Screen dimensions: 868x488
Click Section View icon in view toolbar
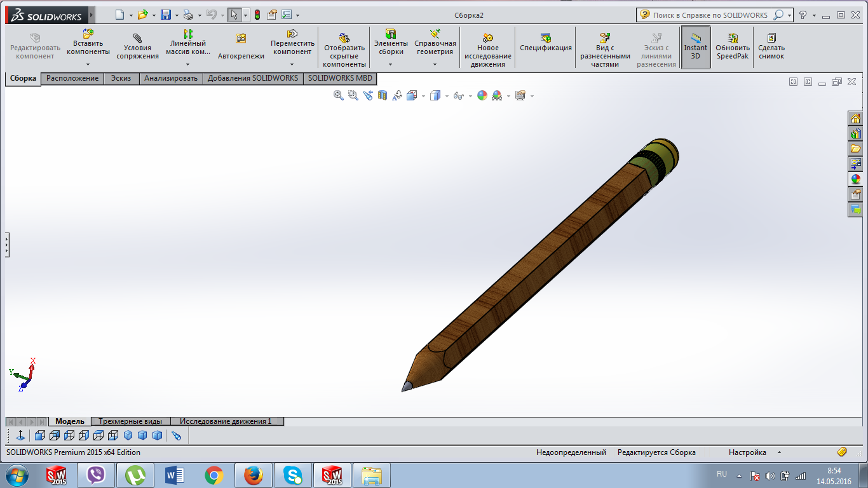tap(383, 95)
